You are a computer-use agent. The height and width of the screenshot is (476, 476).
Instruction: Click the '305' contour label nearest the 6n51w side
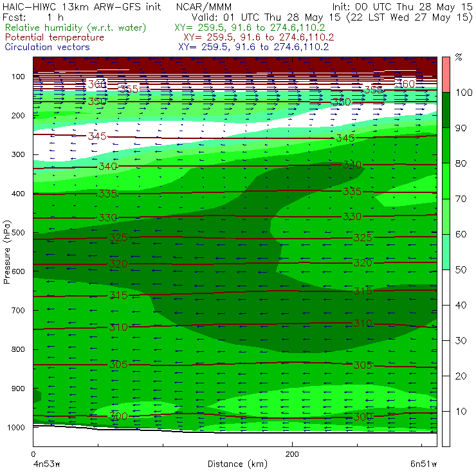363,365
